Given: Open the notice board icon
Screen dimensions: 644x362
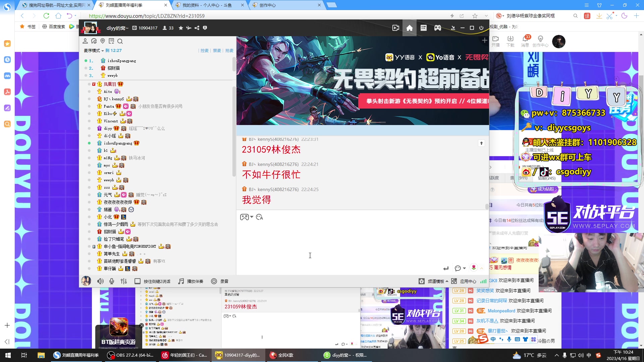Looking at the screenshot, I should (x=111, y=41).
